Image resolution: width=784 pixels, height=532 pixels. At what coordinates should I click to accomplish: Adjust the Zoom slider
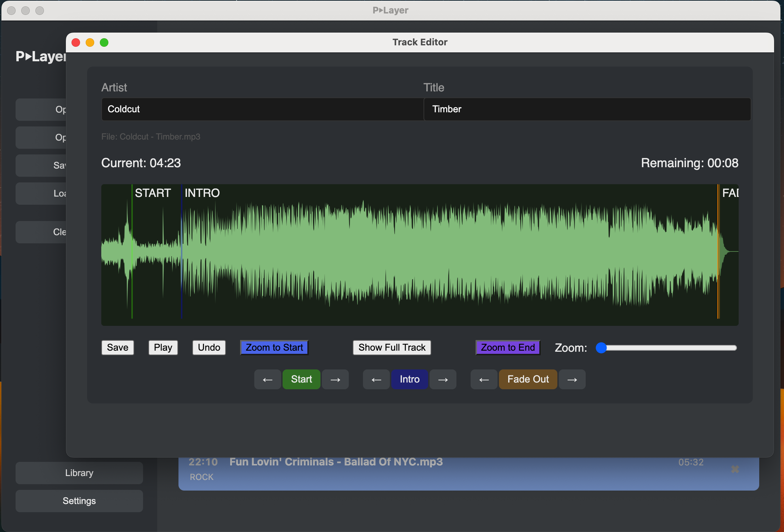(601, 348)
